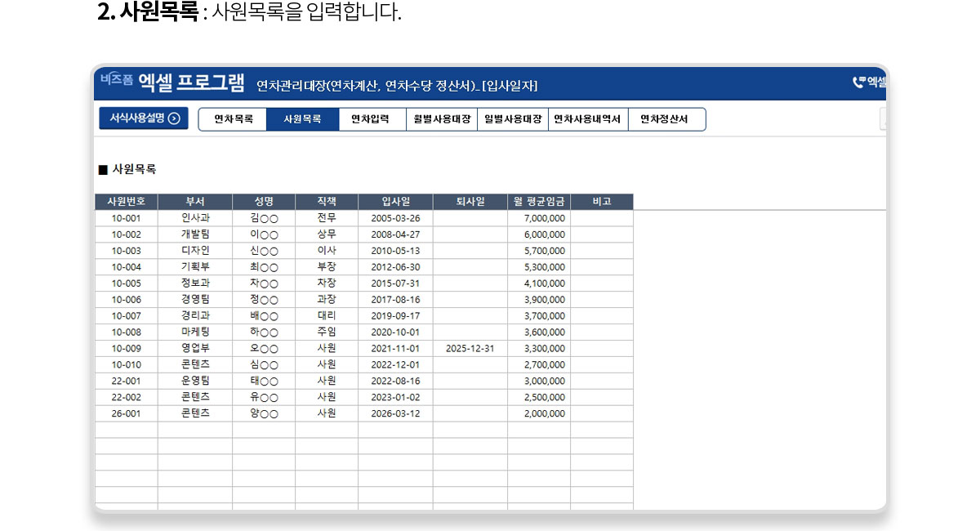Go to the 월별사용대장 tab

[x=442, y=119]
